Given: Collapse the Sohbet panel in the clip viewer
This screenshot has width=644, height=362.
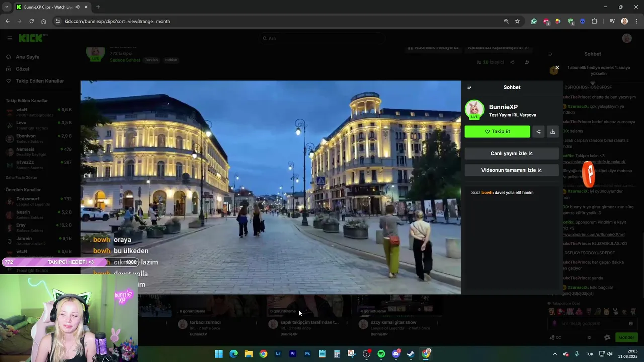Looking at the screenshot, I should pos(469,87).
